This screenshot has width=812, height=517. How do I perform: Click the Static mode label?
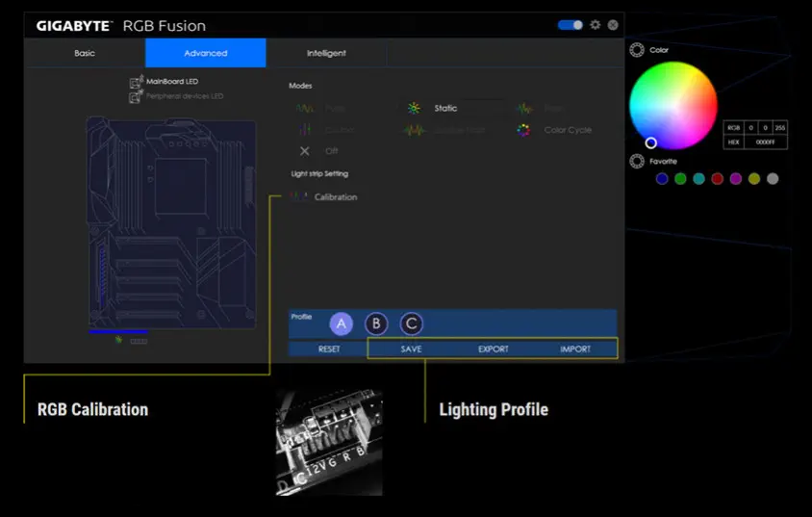point(445,108)
